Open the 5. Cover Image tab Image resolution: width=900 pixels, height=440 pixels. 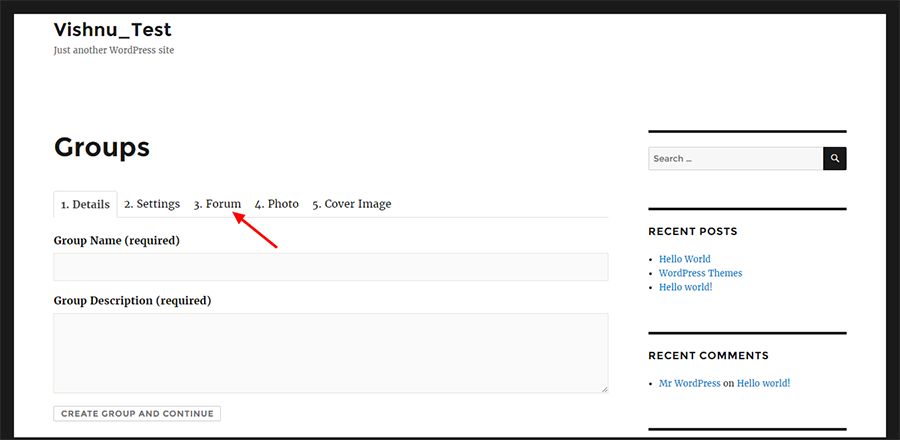pos(352,204)
